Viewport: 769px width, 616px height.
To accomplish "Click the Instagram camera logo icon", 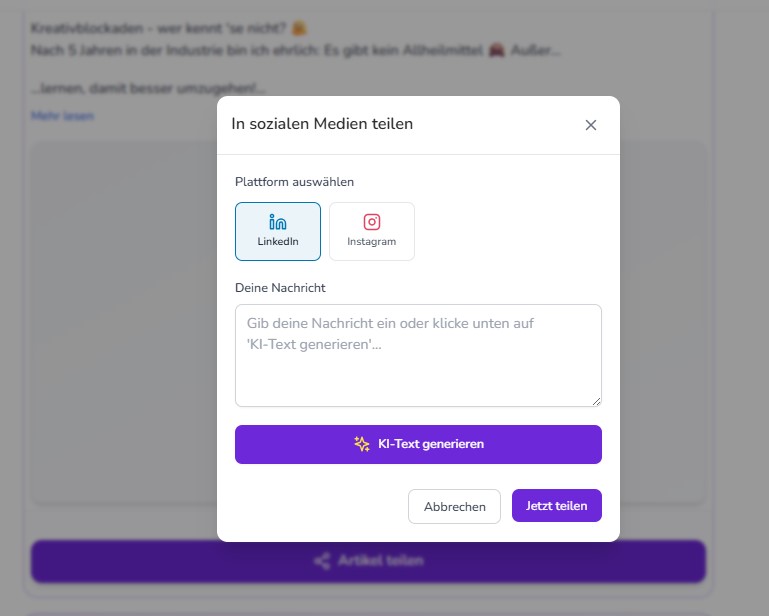I will tap(372, 222).
